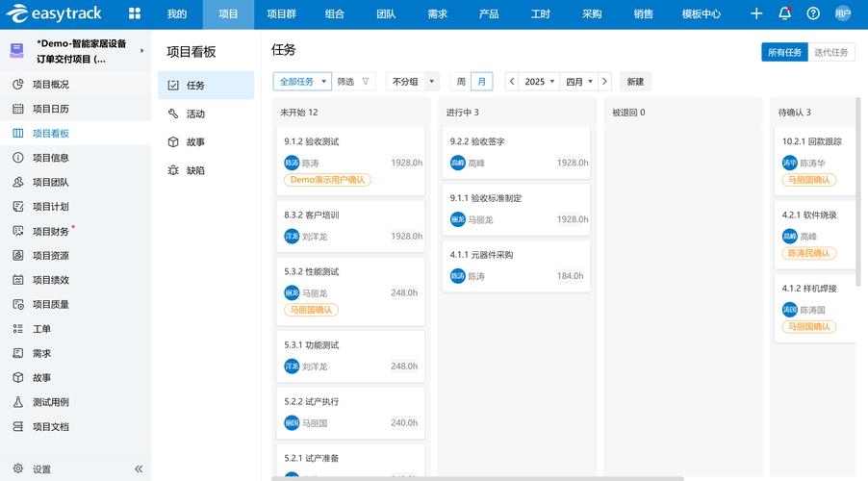Select the 周 week view
The image size is (868, 481).
click(x=461, y=82)
